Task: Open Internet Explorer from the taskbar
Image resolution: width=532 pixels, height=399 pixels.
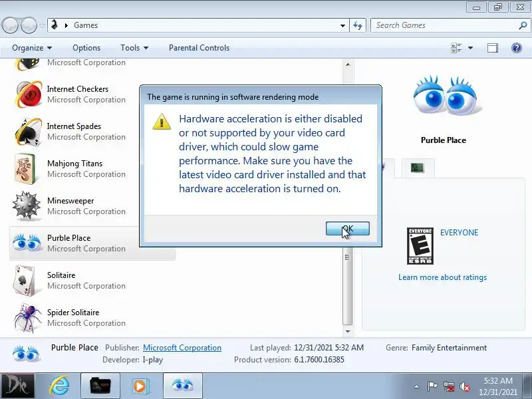Action: [x=59, y=386]
